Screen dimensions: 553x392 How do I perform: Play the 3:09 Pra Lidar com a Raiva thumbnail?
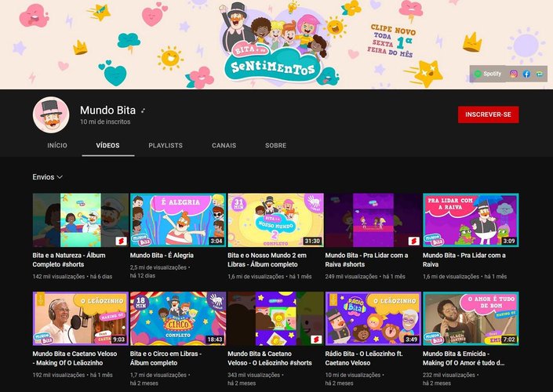click(471, 220)
